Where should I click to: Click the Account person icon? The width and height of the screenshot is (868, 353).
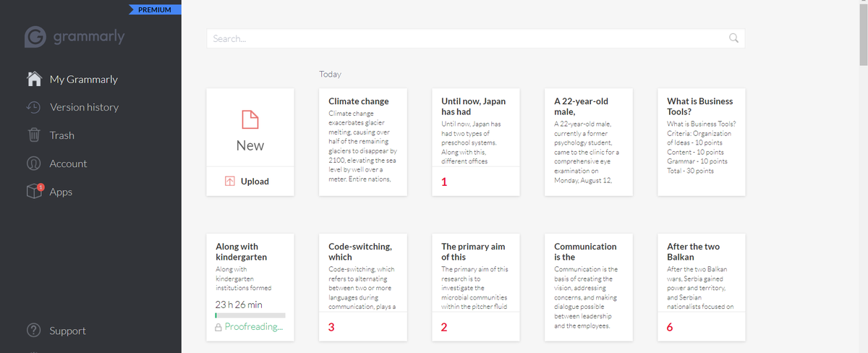click(x=33, y=163)
